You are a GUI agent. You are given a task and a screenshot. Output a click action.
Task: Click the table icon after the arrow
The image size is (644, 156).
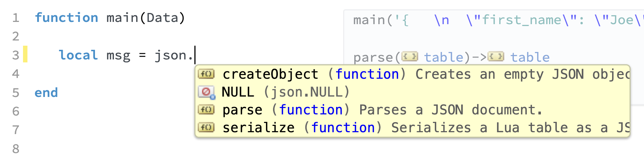click(x=496, y=57)
